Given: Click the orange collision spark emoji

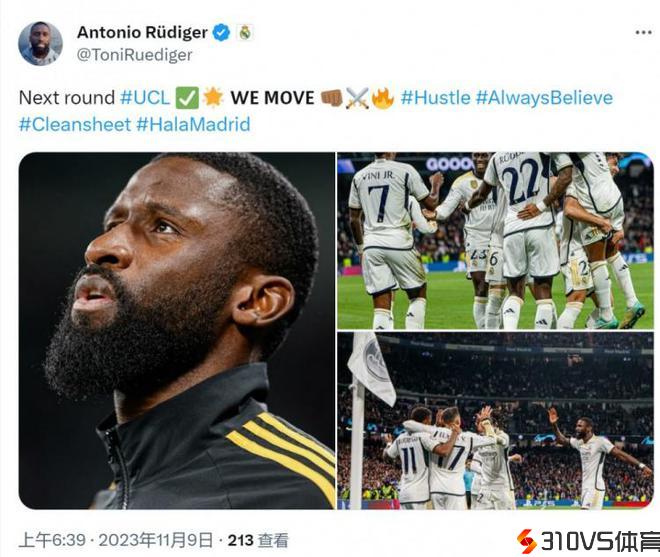Looking at the screenshot, I should [213, 98].
